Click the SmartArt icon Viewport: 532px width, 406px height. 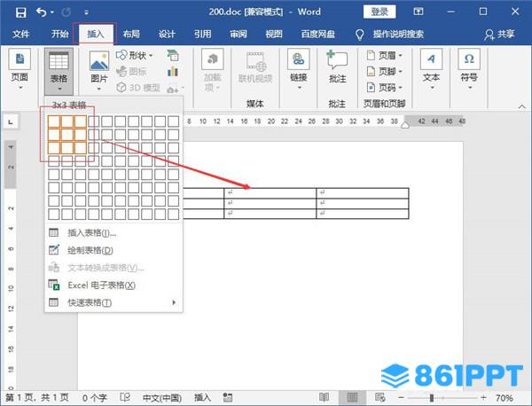pyautogui.click(x=173, y=55)
